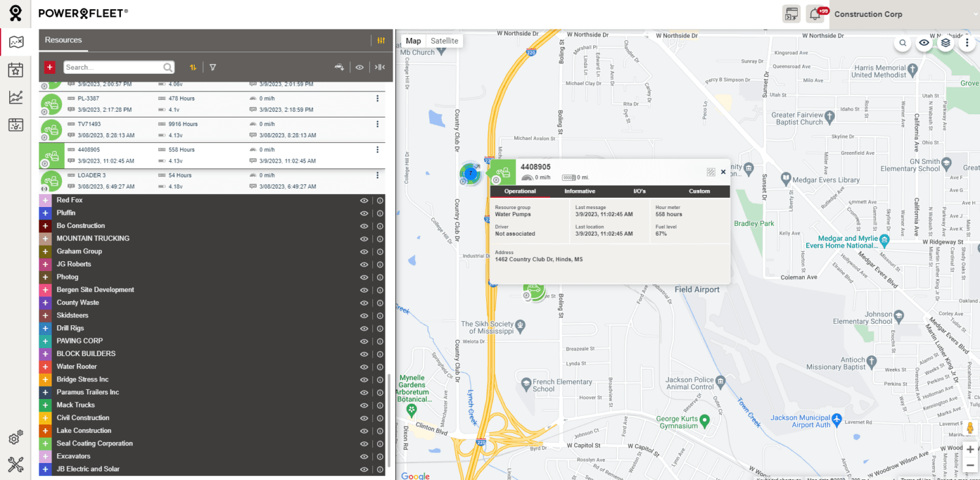Image resolution: width=980 pixels, height=480 pixels.
Task: Open the resource filter funnel icon
Action: pos(212,67)
